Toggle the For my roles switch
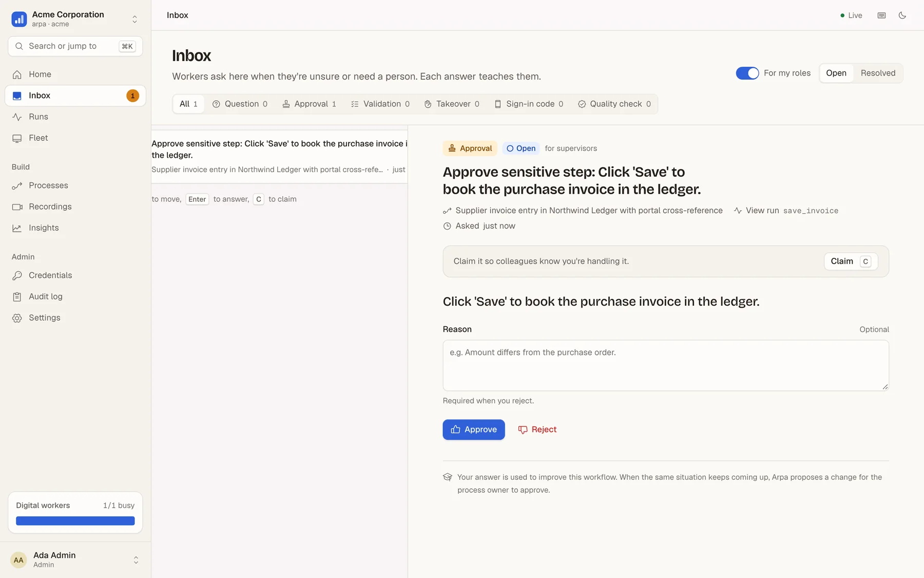Screen dimensions: 924x578 click(x=747, y=73)
